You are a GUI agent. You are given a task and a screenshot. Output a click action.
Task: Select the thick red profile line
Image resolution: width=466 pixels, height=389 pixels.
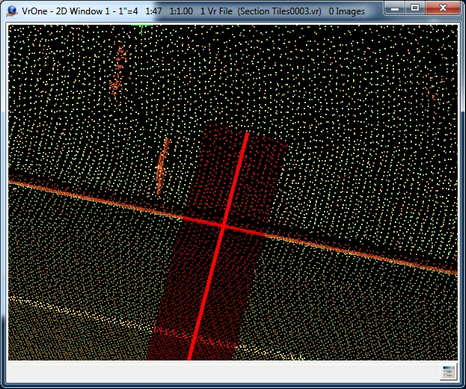[218, 246]
